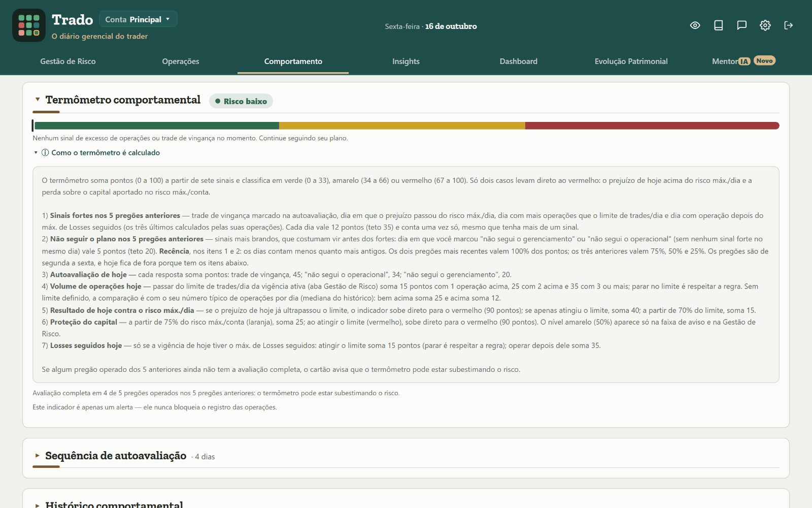Click 'Sinais fortes nos 5 pregões anteriores' heading

click(x=115, y=215)
